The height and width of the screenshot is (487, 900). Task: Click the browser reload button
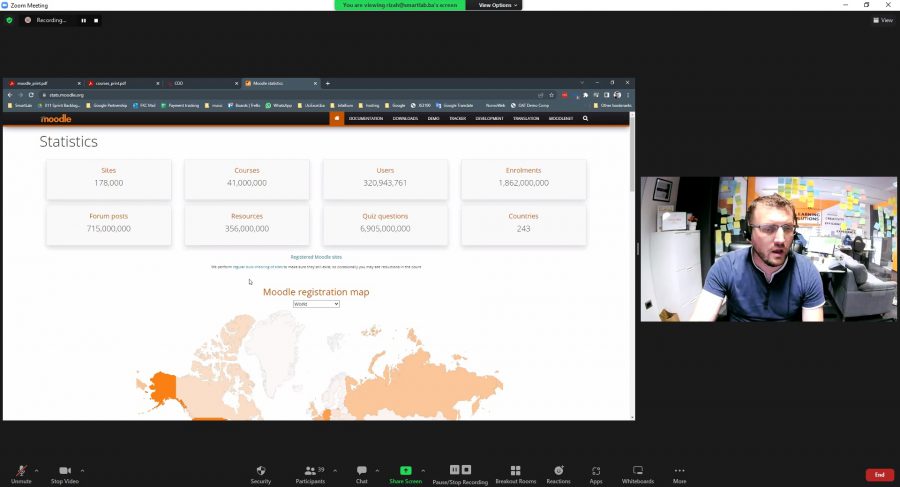(x=31, y=95)
